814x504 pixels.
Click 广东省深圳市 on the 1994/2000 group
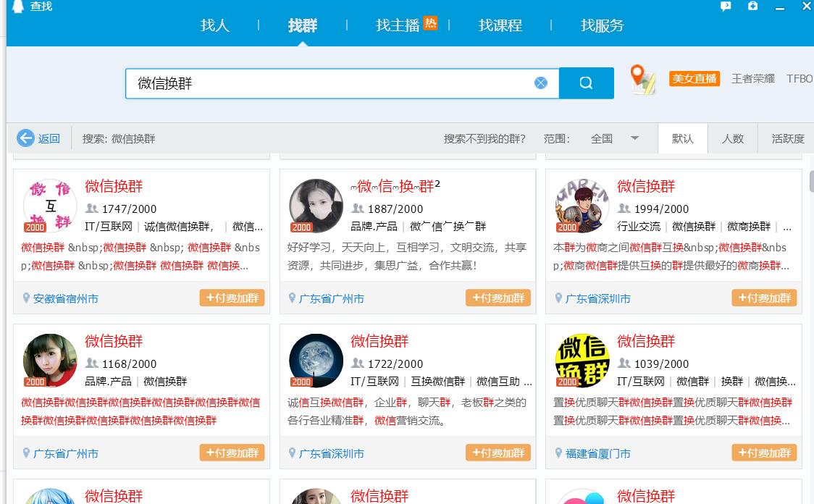pyautogui.click(x=597, y=298)
